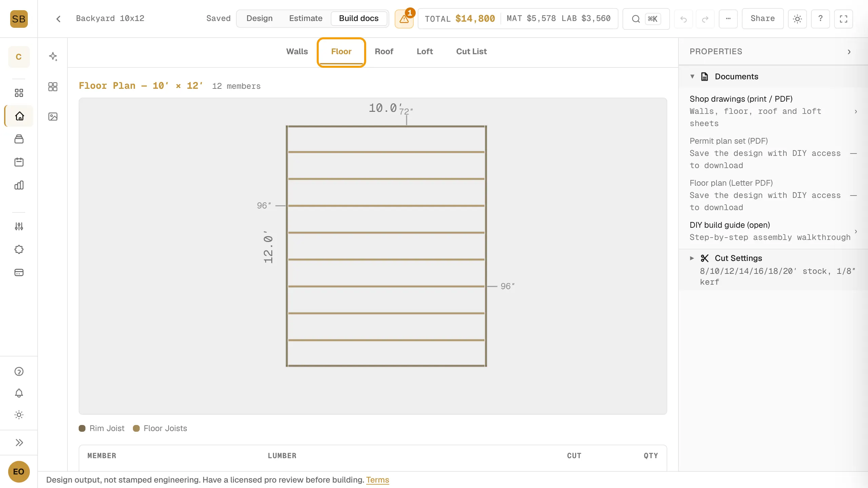Image resolution: width=868 pixels, height=488 pixels.
Task: Open the billing card icon
Action: coord(19,272)
